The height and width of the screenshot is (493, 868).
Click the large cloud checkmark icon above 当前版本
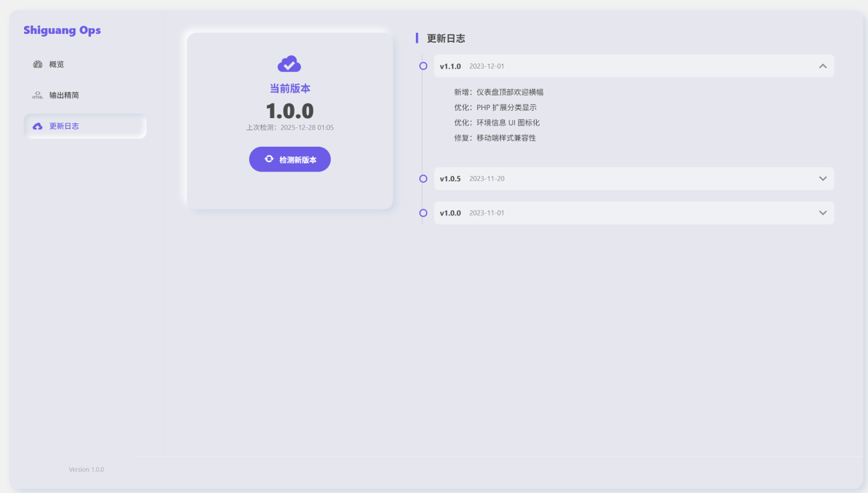[x=289, y=64]
